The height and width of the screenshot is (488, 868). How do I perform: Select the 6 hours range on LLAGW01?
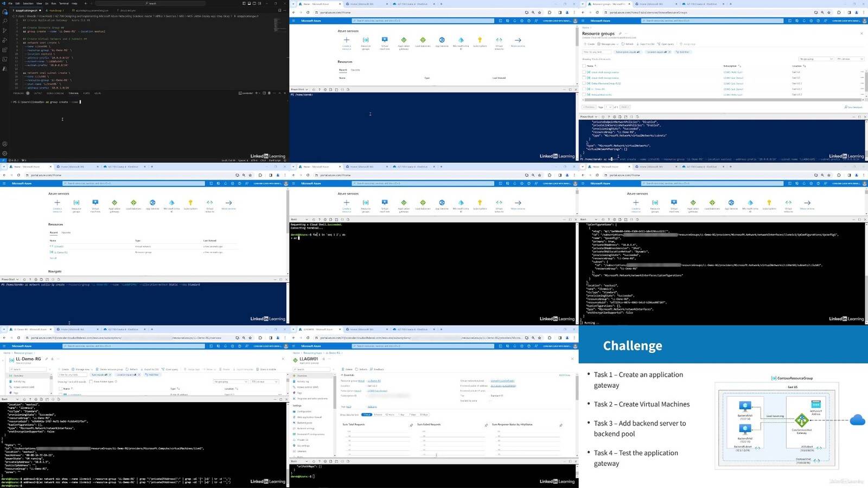(x=378, y=415)
